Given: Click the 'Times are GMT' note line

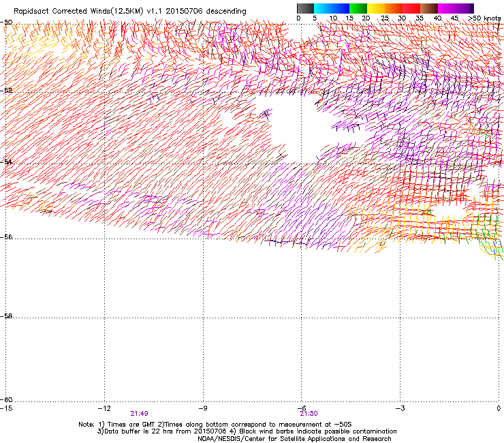Looking at the screenshot, I should point(215,425).
